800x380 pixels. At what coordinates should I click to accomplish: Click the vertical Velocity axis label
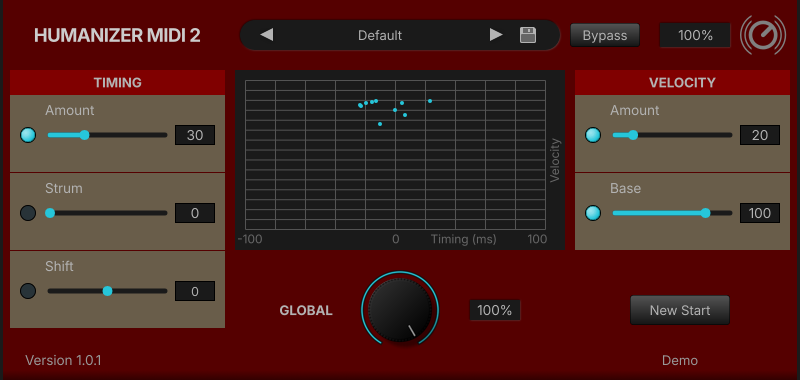(x=555, y=160)
